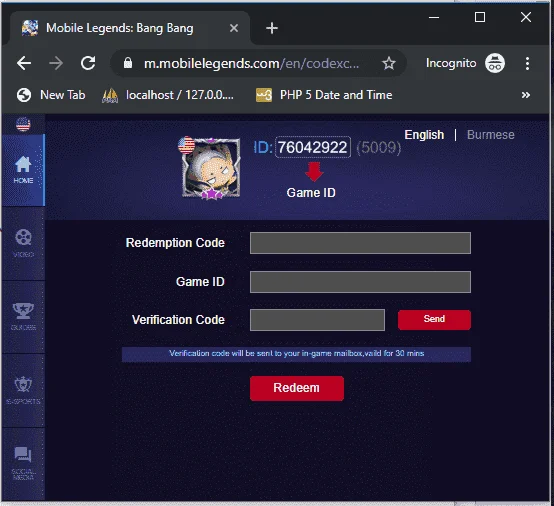Send the verification code
This screenshot has height=506, width=554.
pos(434,320)
